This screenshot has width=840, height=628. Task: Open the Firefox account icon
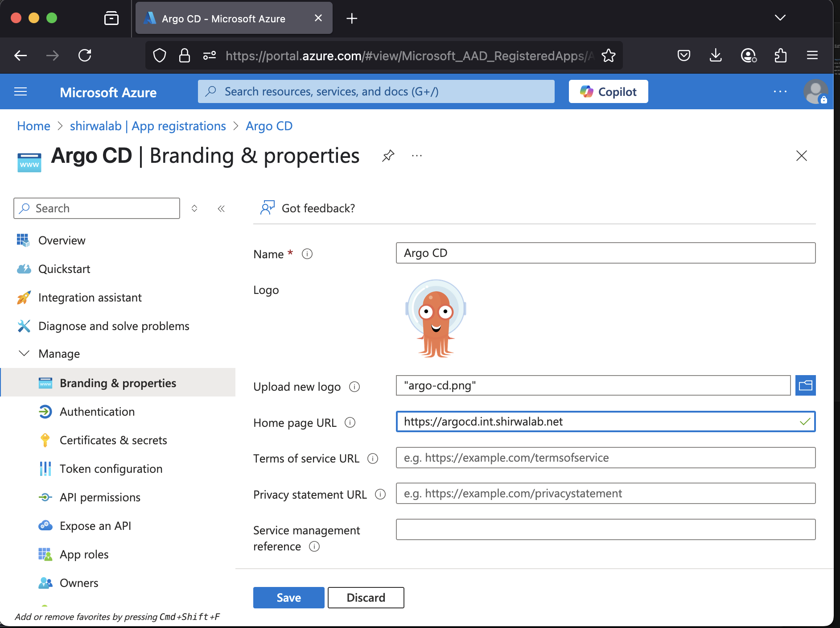(x=748, y=55)
